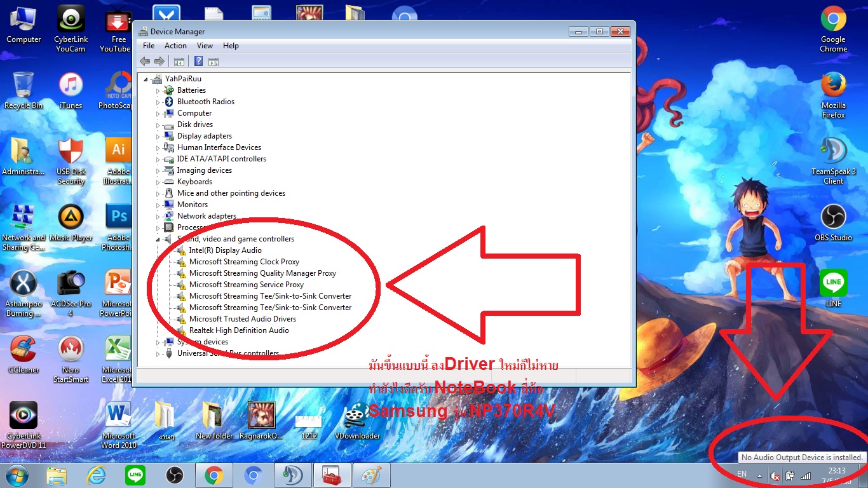Collapse the YahPaiRuu root node
This screenshot has height=488, width=868.
tap(146, 79)
